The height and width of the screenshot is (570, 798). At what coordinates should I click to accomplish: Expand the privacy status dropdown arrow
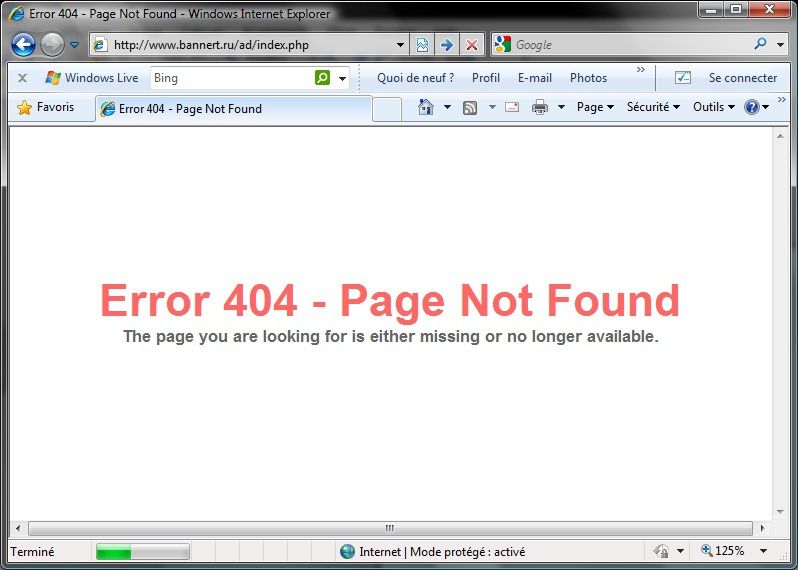[680, 551]
